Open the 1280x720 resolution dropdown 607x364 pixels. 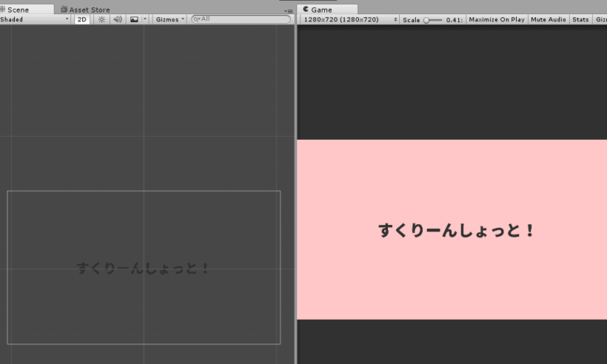pos(348,19)
